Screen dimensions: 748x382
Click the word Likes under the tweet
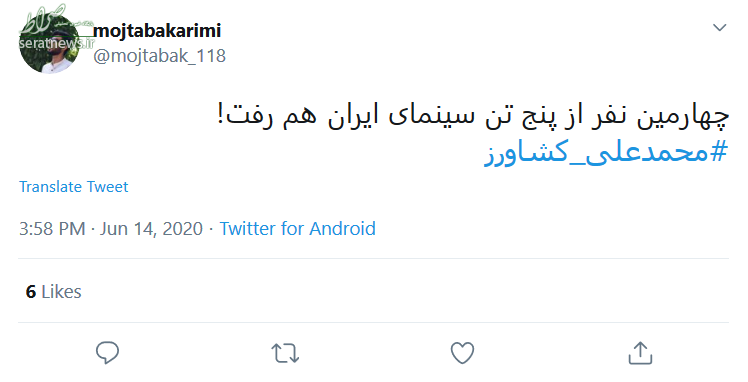tap(62, 291)
